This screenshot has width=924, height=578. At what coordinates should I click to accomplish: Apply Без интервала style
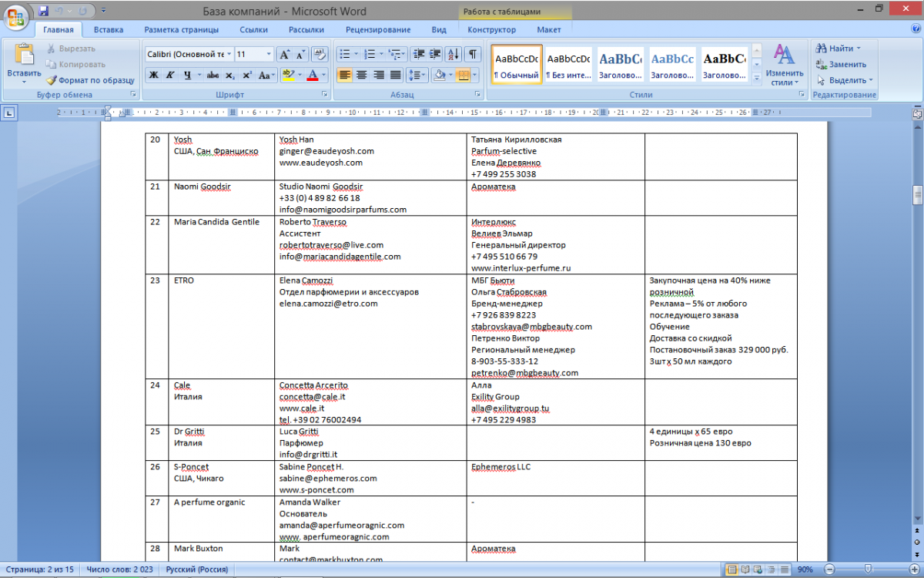click(568, 65)
